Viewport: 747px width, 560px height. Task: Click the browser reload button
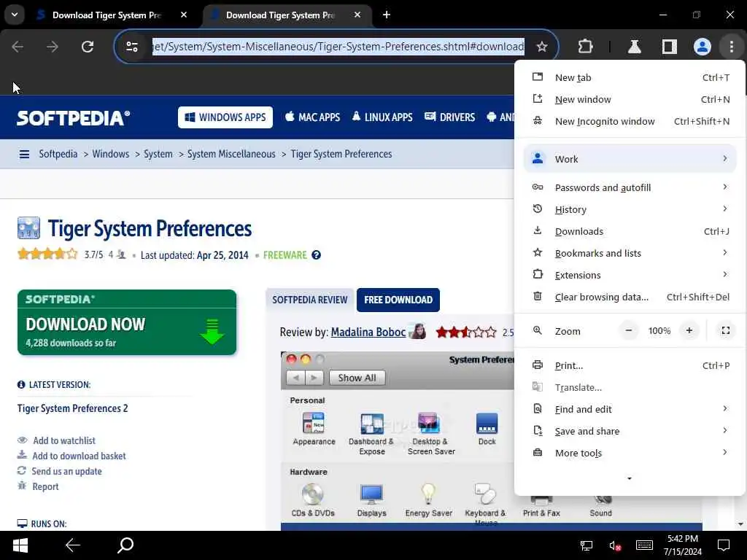(x=88, y=47)
